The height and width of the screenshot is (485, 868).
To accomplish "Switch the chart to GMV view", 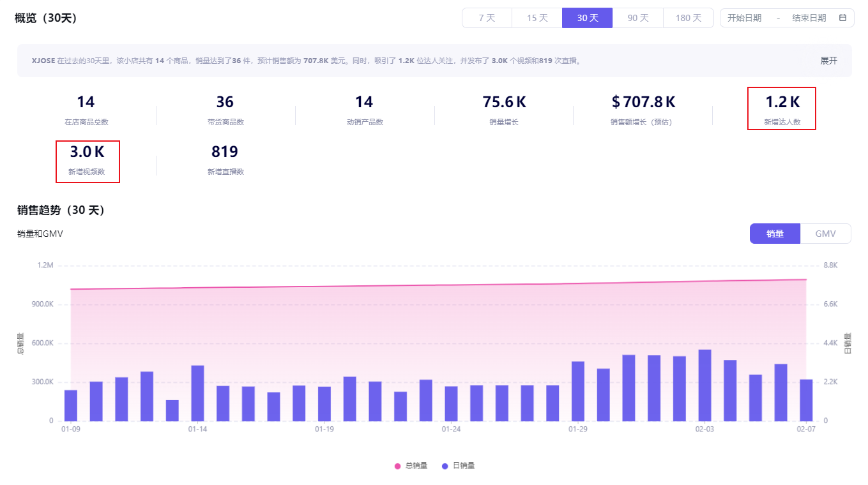I will click(x=825, y=234).
